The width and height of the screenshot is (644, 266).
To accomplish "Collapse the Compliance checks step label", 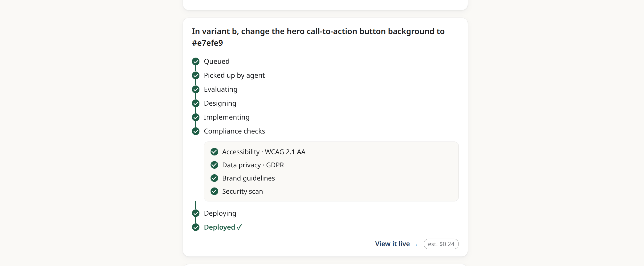I will pos(234,131).
